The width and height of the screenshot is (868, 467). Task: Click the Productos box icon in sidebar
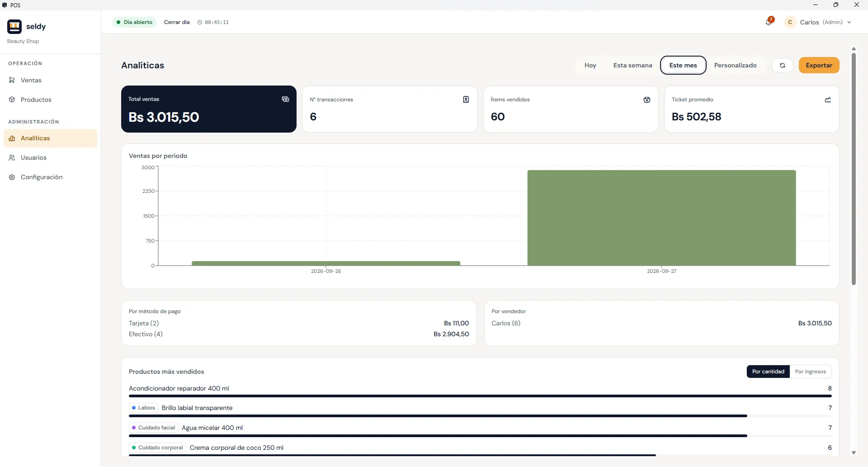coord(12,100)
